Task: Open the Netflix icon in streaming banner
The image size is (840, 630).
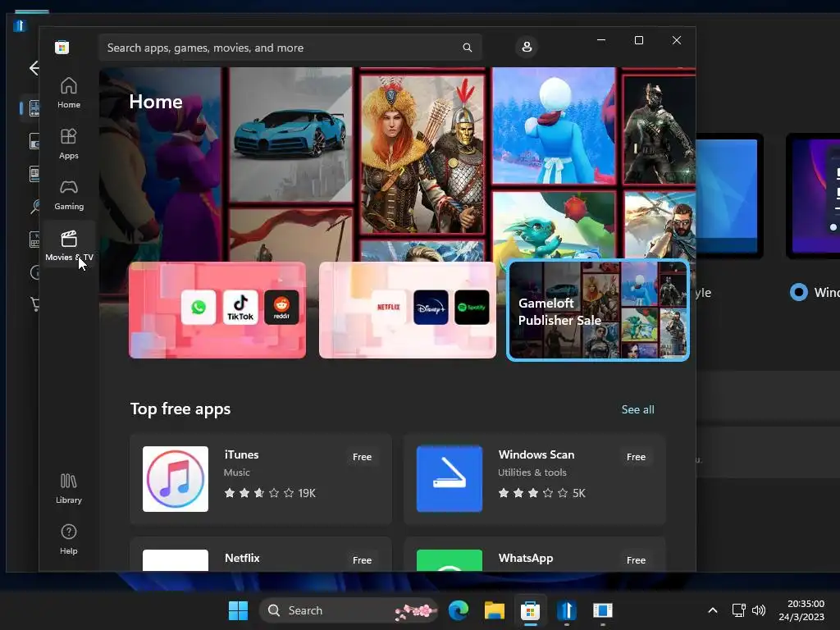Action: coord(388,307)
